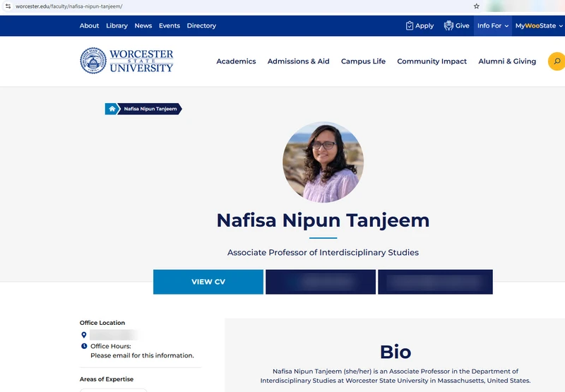Click the bookmark star icon in address bar
This screenshot has height=392, width=565.
(x=476, y=6)
